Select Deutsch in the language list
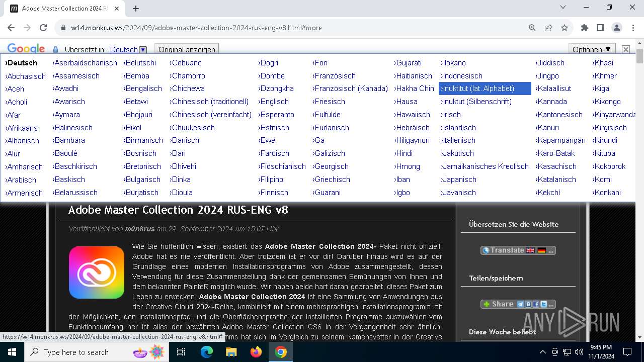 (21, 63)
